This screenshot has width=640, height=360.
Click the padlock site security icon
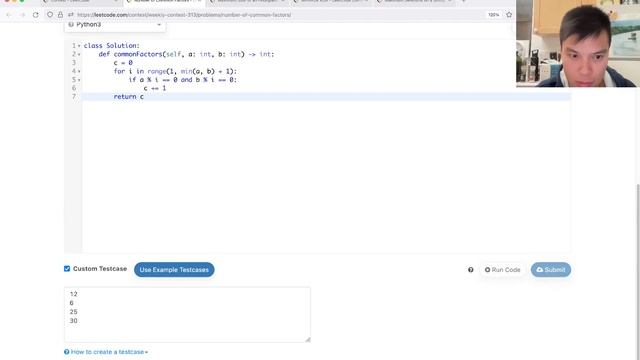pyautogui.click(x=60, y=15)
